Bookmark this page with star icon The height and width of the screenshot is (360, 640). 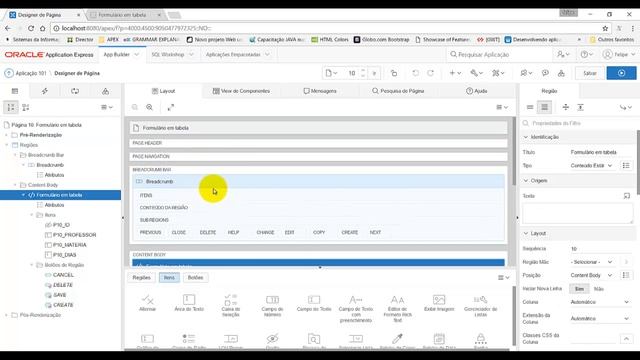605,28
